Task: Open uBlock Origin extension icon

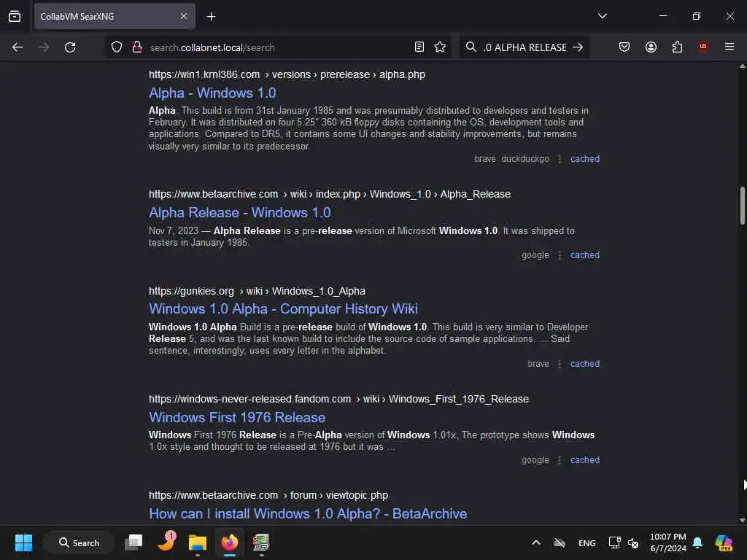Action: (703, 47)
